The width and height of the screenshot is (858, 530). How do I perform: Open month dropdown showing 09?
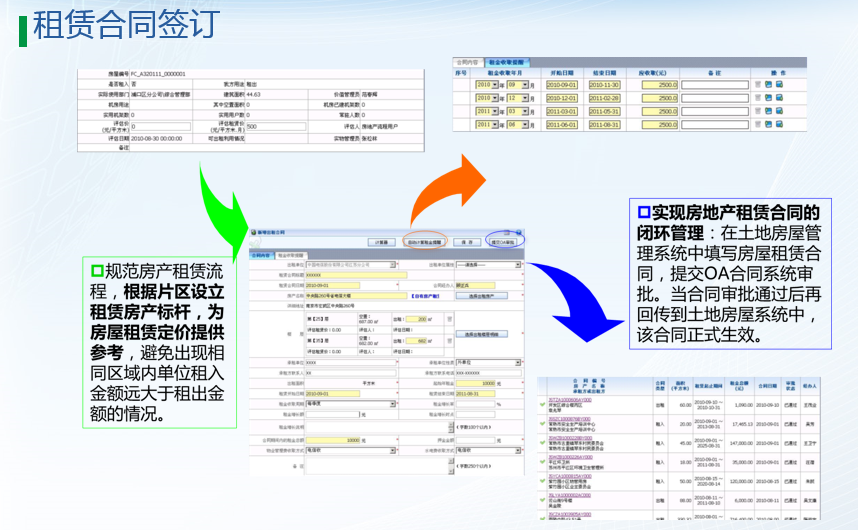click(518, 85)
